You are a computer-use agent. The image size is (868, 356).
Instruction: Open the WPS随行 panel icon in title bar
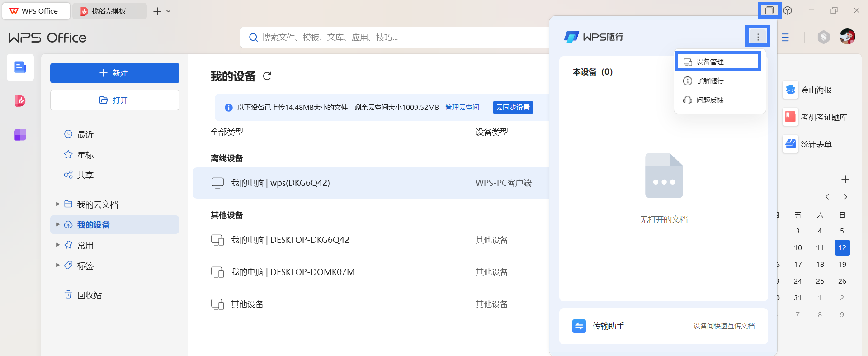pyautogui.click(x=769, y=10)
